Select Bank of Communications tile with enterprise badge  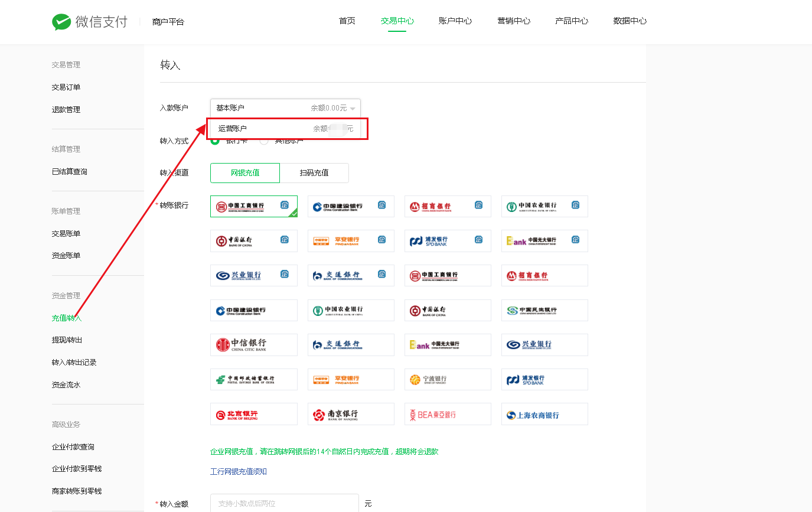[x=351, y=275]
